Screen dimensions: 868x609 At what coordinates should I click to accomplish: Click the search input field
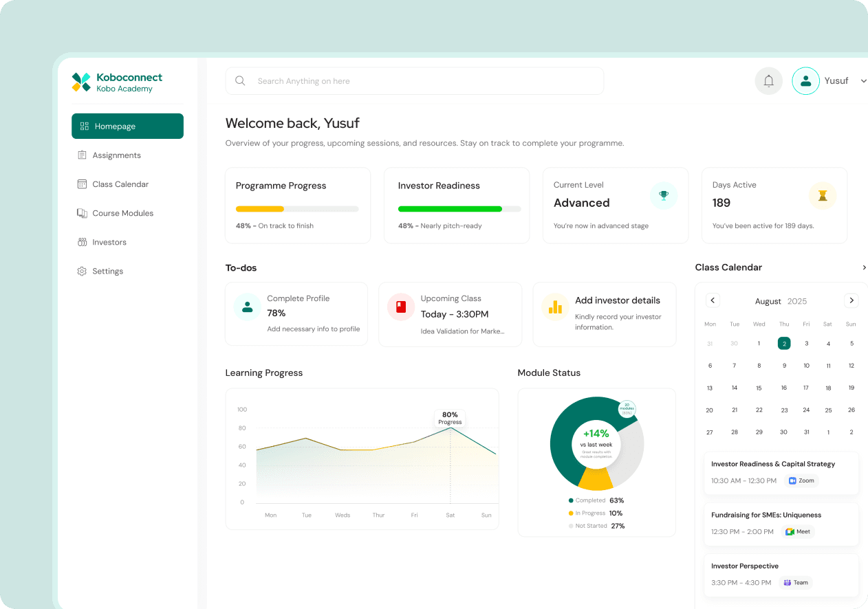414,80
